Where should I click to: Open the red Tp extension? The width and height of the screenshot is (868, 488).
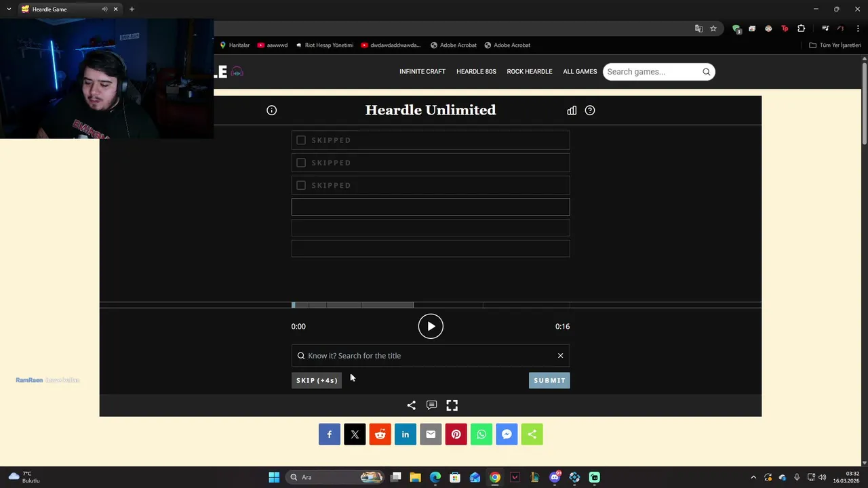[x=785, y=28]
